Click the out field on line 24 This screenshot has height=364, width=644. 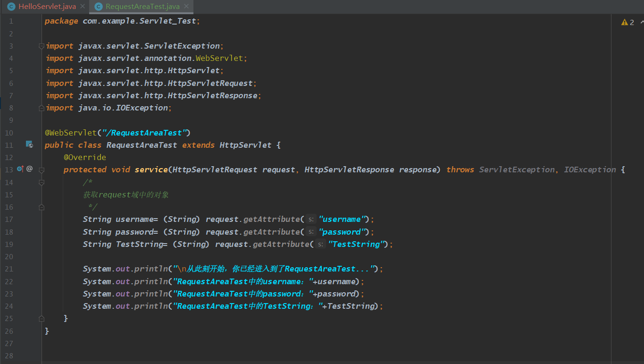coord(123,306)
